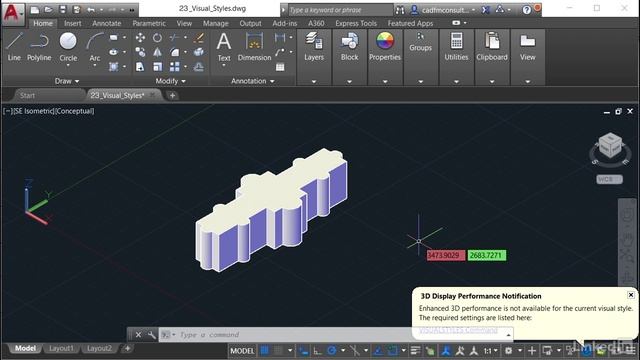Toggle lineweight display in status bar
The height and width of the screenshot is (360, 640).
click(x=416, y=350)
